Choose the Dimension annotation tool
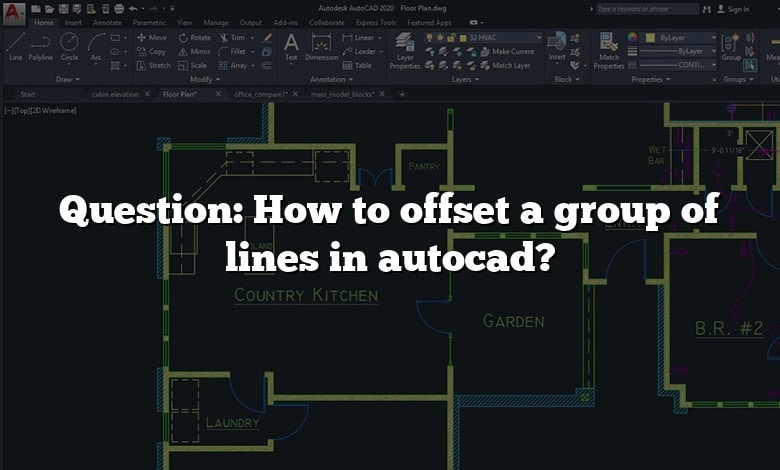 coord(321,46)
